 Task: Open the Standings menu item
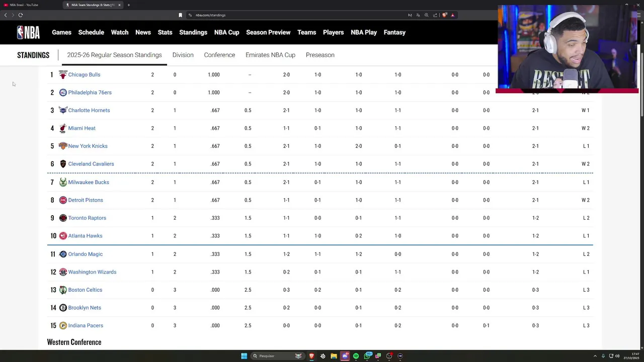193,32
